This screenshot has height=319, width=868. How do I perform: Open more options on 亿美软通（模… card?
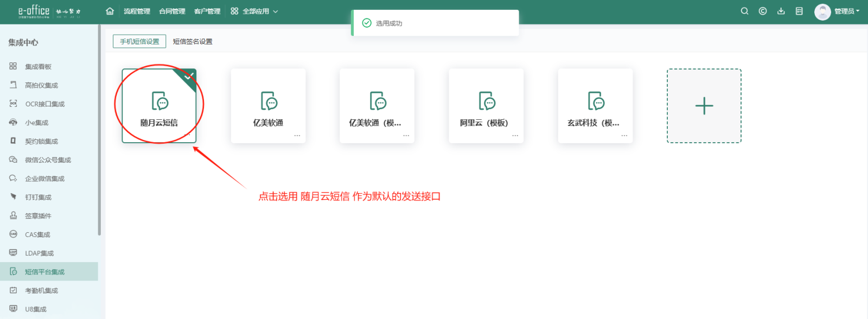click(x=406, y=136)
